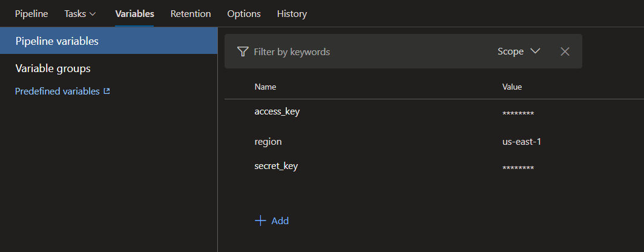Open the Predefined variables link
This screenshot has height=252, width=644.
[57, 91]
